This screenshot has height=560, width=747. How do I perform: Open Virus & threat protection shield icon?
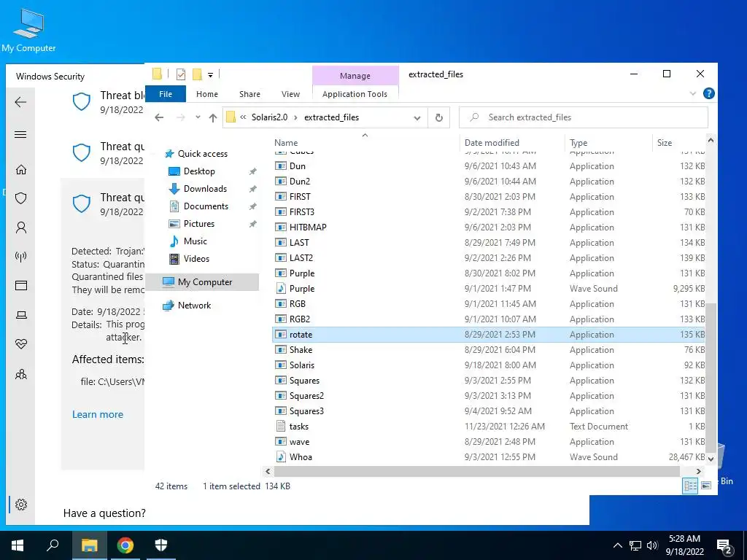pos(21,198)
